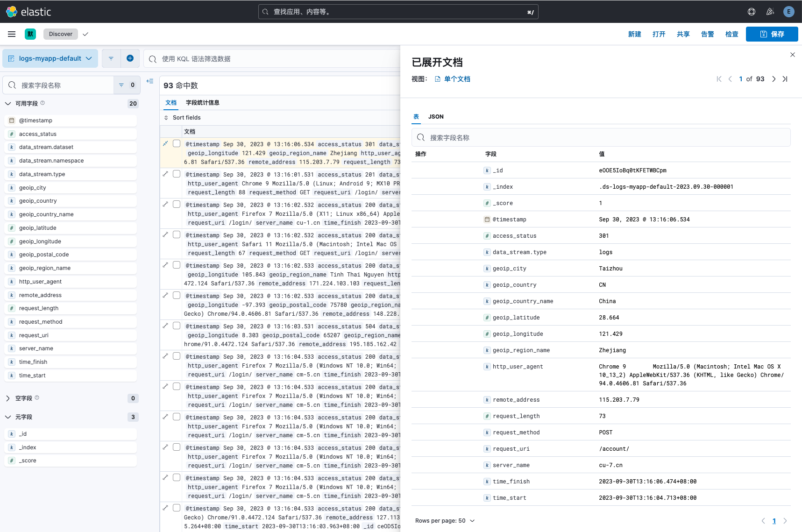The width and height of the screenshot is (802, 532).
Task: Change Rows per page: 50 setting
Action: (x=445, y=521)
